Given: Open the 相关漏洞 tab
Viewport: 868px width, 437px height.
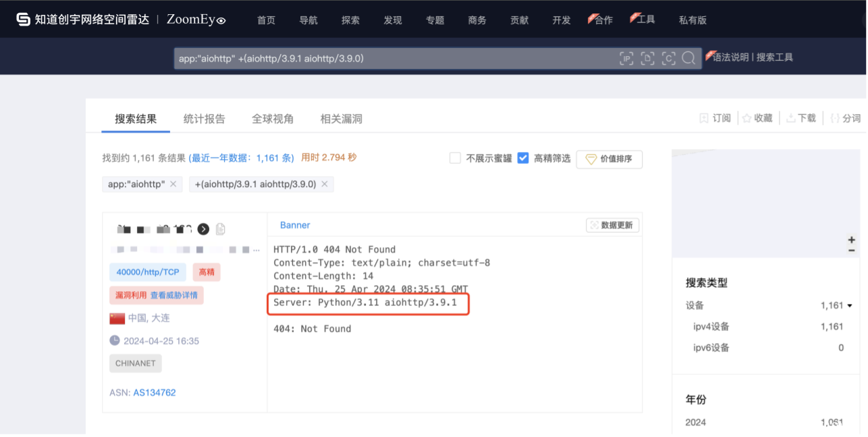Looking at the screenshot, I should click(341, 119).
